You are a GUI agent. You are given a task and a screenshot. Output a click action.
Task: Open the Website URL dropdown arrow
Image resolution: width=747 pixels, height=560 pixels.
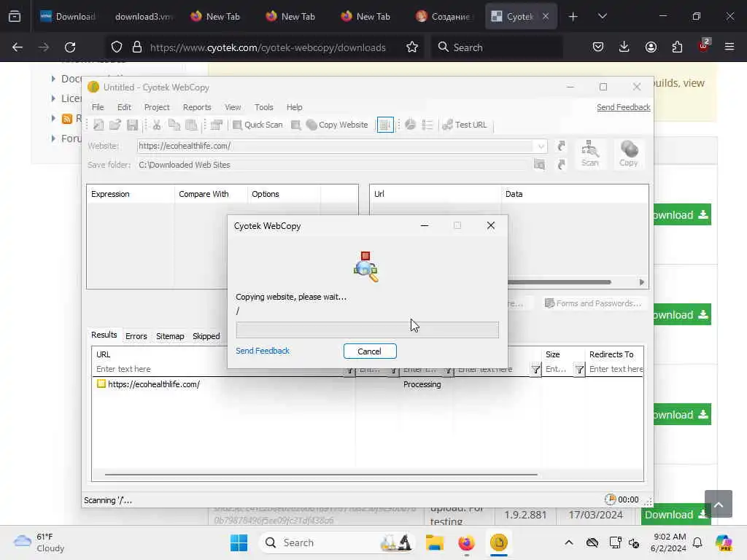tap(541, 146)
